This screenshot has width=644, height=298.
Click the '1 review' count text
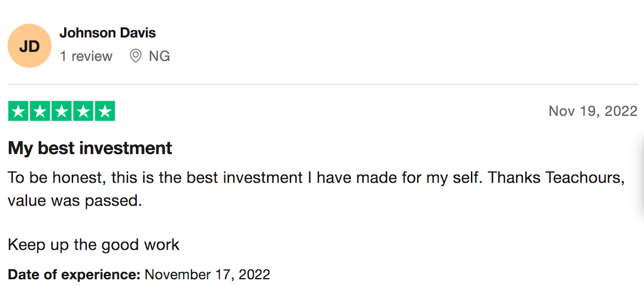point(86,56)
